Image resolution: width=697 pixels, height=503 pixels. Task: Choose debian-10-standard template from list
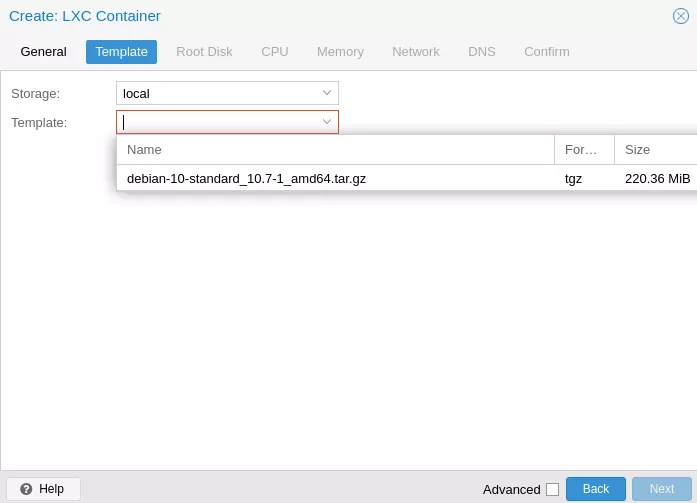tap(407, 179)
